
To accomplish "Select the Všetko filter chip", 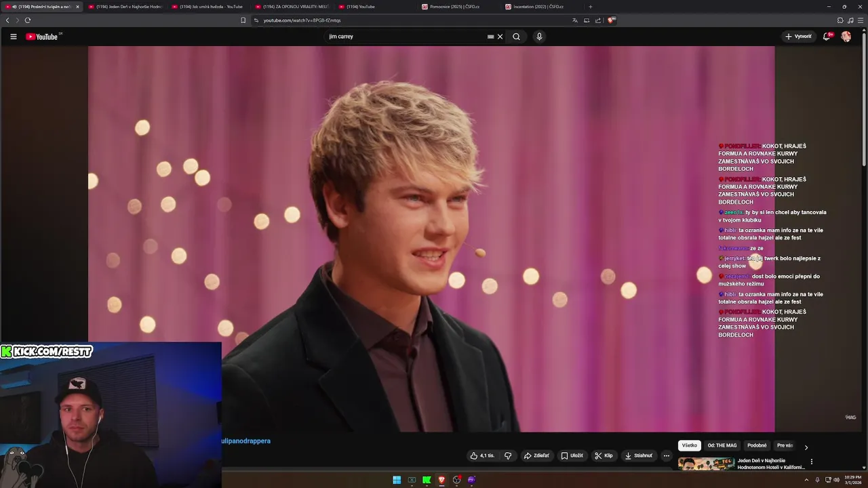I will tap(690, 445).
